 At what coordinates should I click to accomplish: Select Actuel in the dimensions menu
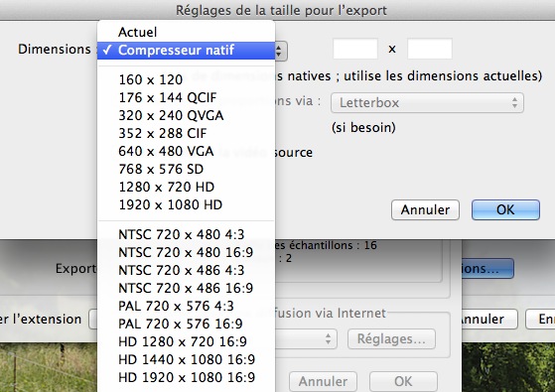187,32
